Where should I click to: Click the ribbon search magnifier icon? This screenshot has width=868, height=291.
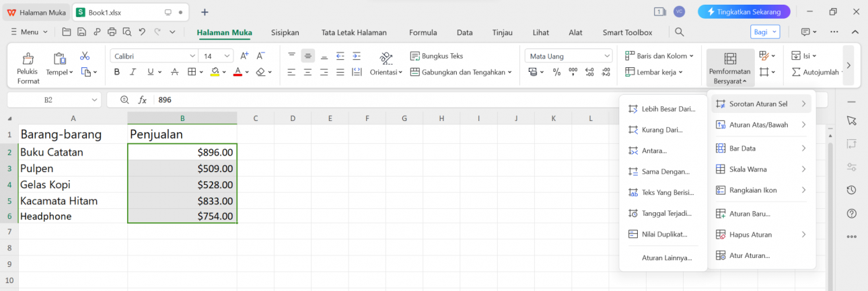coord(680,32)
